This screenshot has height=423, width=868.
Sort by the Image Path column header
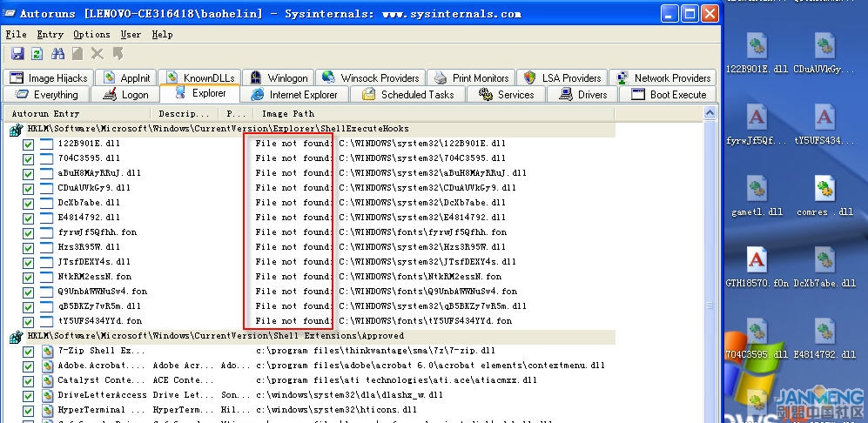(434, 113)
